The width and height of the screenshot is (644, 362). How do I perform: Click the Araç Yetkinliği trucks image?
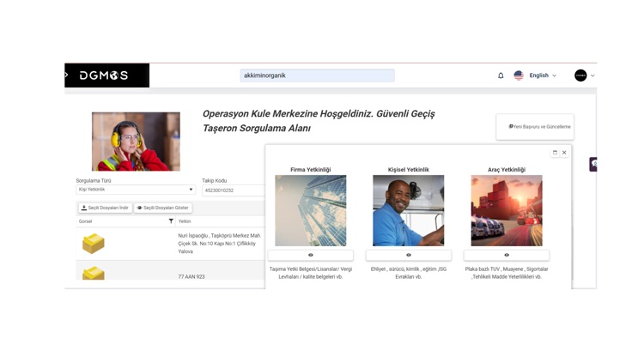pyautogui.click(x=507, y=210)
